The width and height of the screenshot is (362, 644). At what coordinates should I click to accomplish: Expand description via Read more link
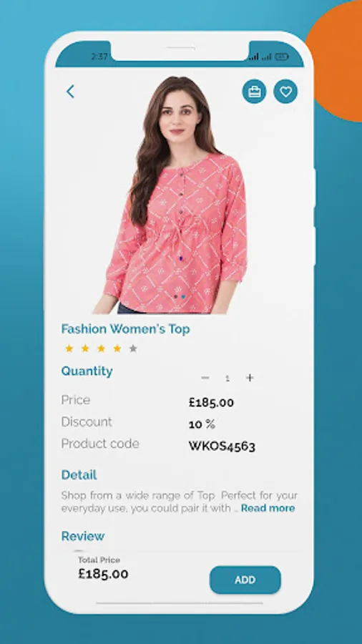[268, 508]
